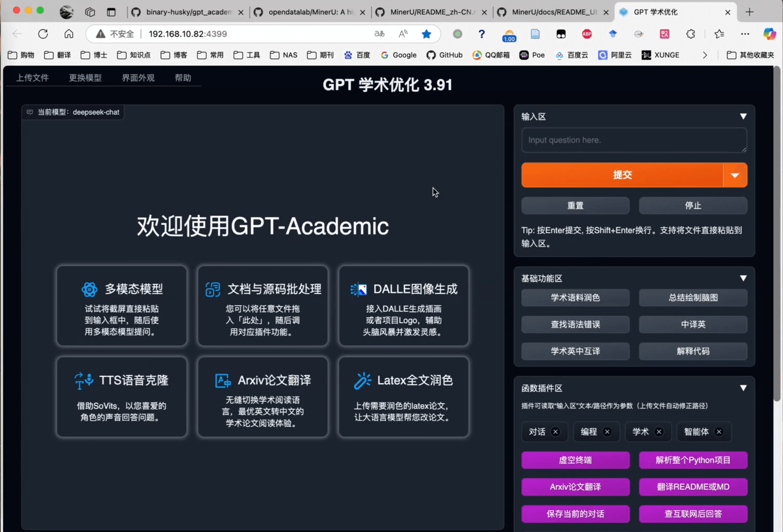Open the 期刊 bookmark folder
This screenshot has height=532, width=783.
coord(320,55)
